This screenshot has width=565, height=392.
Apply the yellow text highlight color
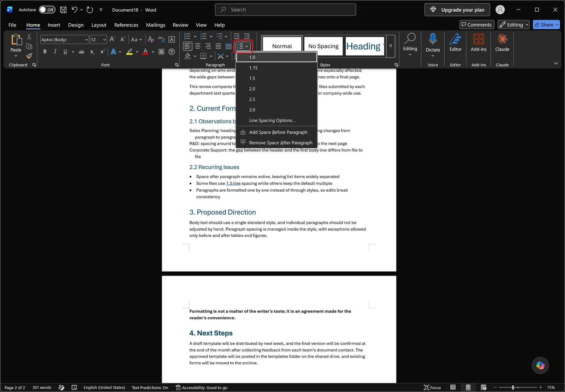(130, 52)
